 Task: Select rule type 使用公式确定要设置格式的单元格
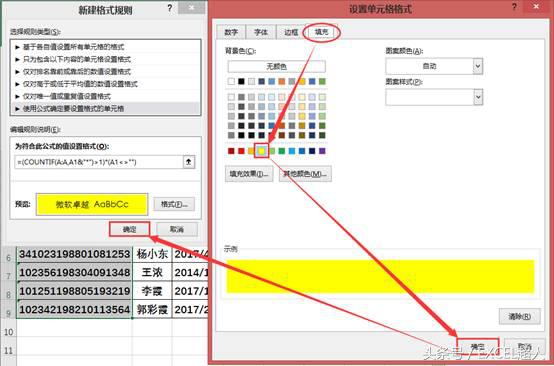106,108
